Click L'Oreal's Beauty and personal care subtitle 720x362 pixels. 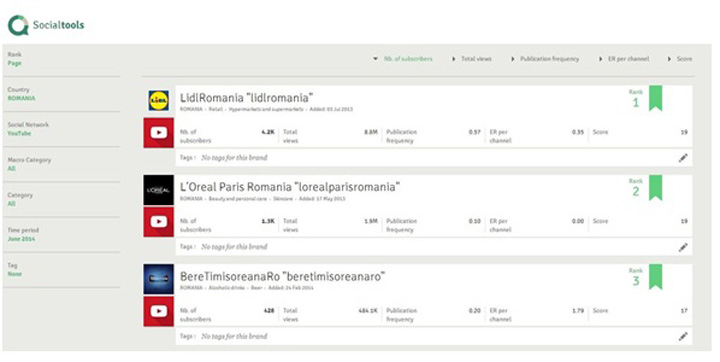coord(238,199)
